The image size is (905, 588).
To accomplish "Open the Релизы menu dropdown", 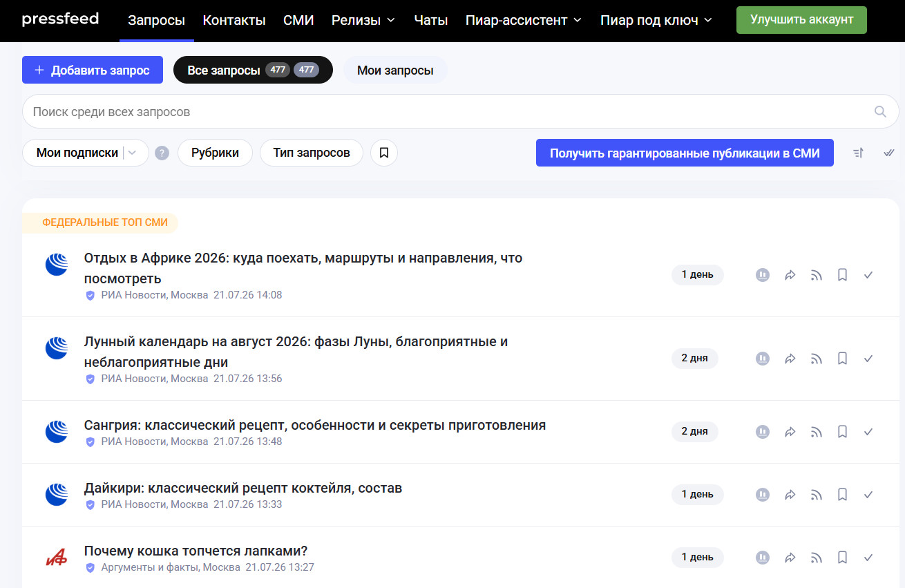I will coord(363,20).
